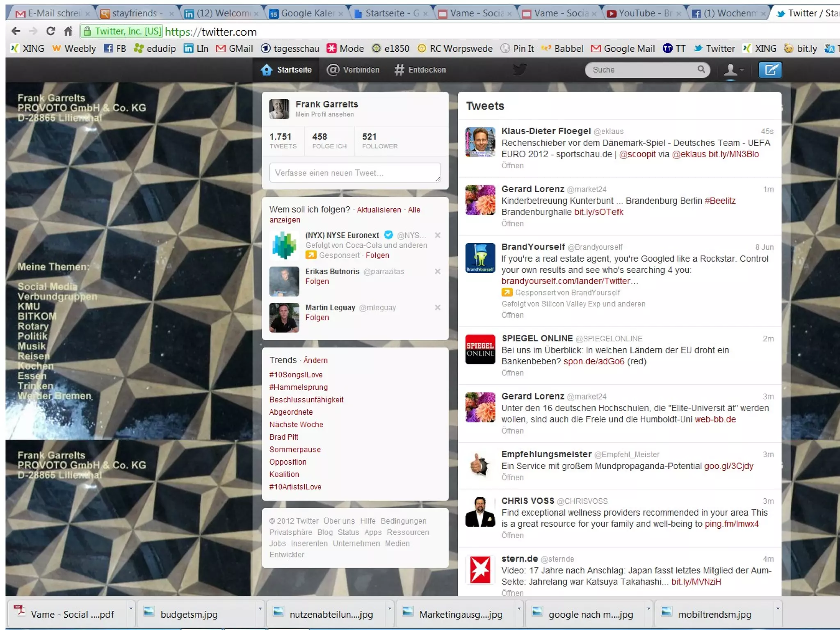
Task: Follow Erikas Butnoris via the Folgen link
Action: (317, 281)
